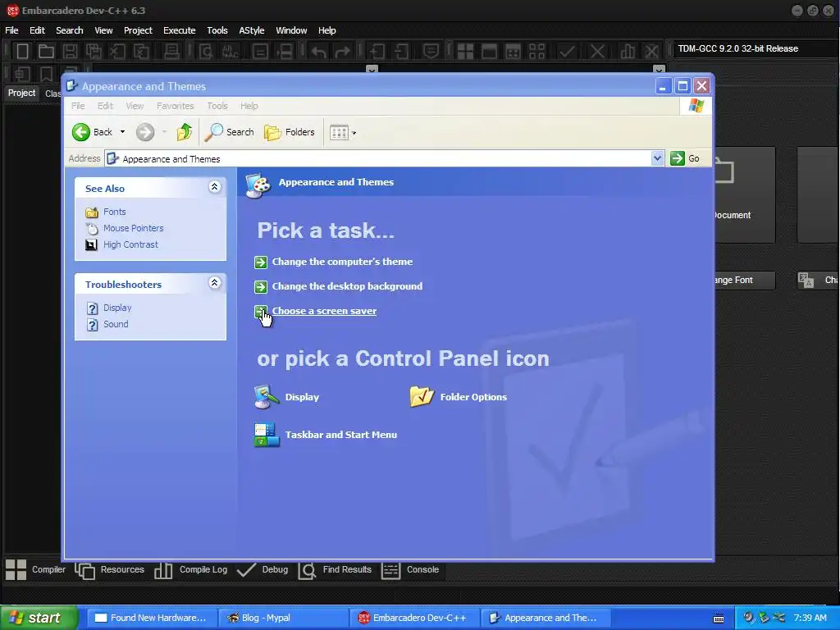The image size is (840, 630).
Task: Switch to the Compiler bottom tab
Action: tap(35, 570)
